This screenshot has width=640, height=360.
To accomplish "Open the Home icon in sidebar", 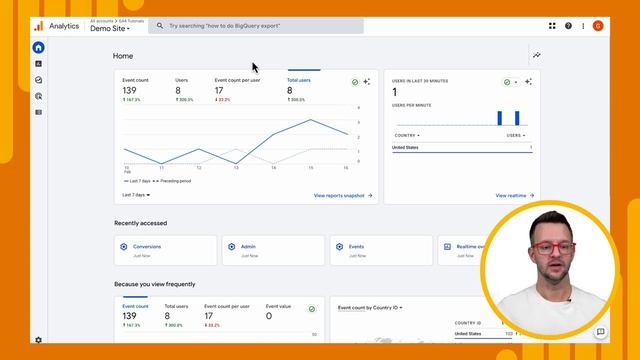I will (x=38, y=47).
